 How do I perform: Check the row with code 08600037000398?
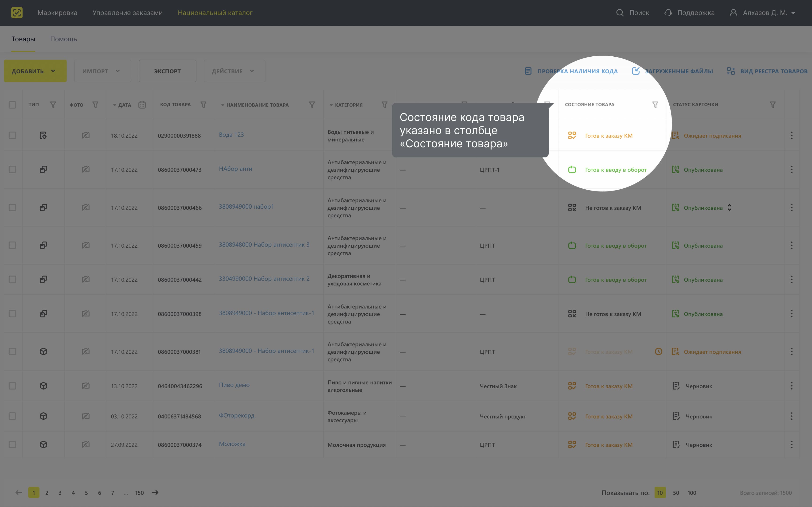click(12, 314)
